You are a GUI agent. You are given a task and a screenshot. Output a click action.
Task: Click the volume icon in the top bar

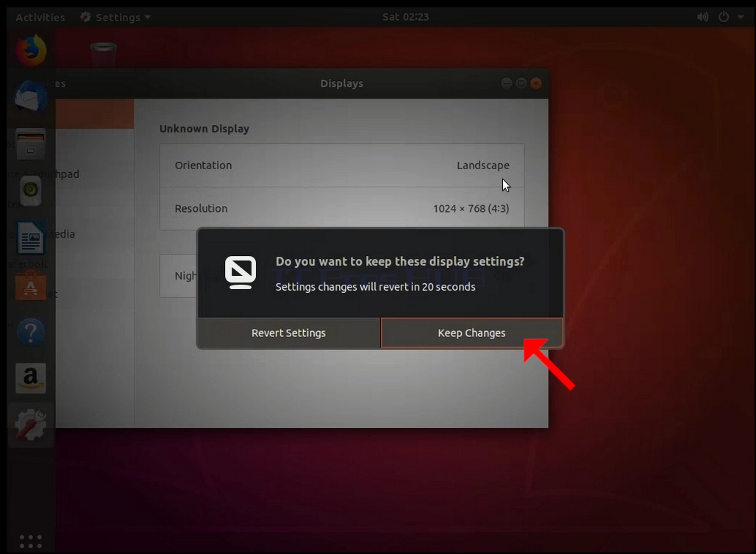(702, 17)
